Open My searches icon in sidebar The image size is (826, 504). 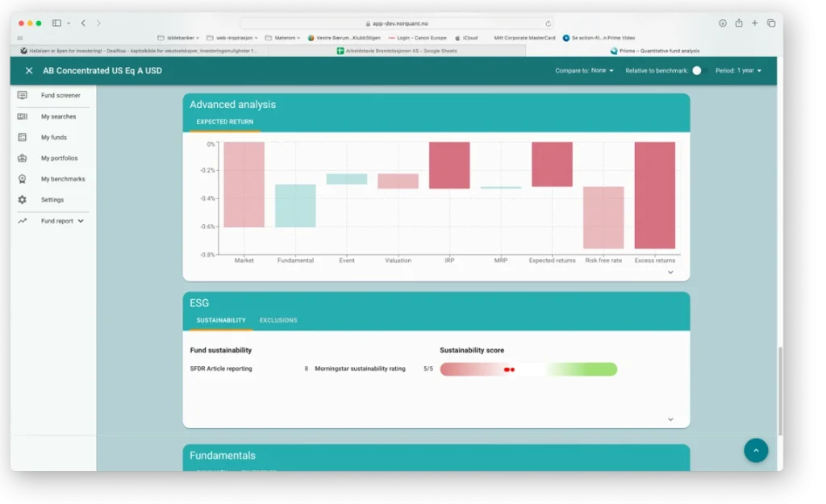(23, 117)
